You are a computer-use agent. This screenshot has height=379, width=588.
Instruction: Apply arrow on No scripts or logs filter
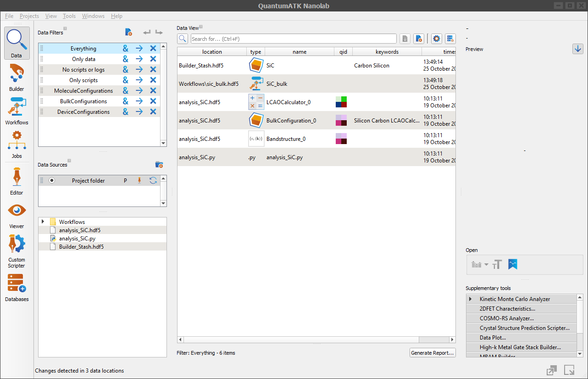pos(139,70)
